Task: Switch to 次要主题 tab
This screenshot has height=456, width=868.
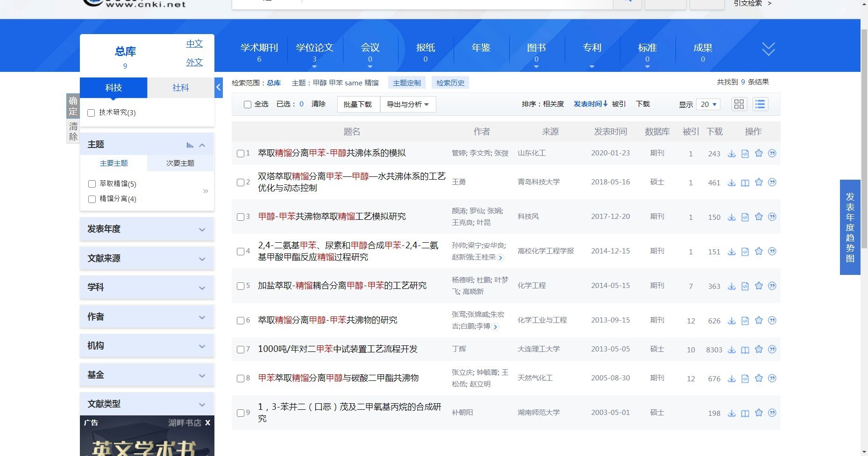Action: click(x=180, y=163)
